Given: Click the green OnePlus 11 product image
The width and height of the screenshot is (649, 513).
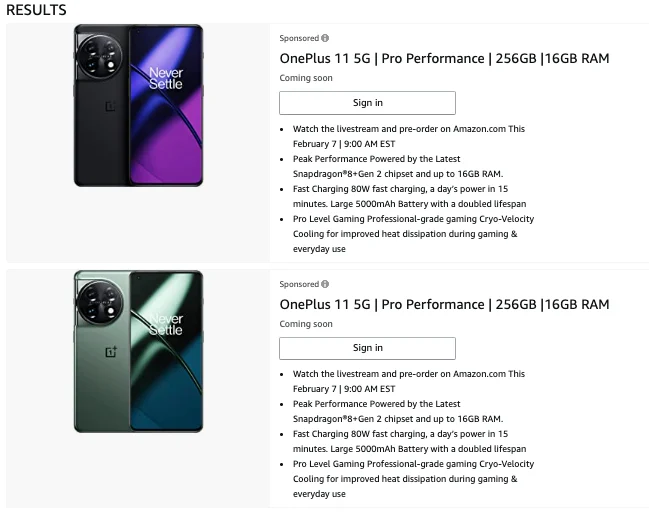Looking at the screenshot, I should tap(138, 351).
